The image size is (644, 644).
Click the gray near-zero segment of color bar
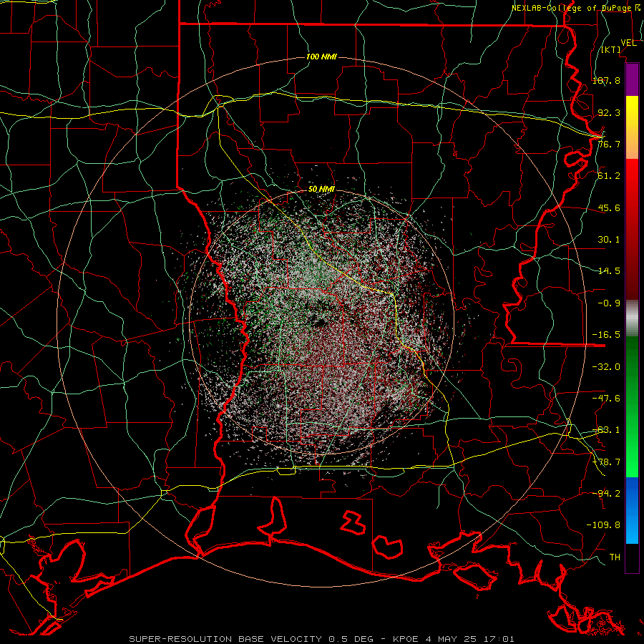point(632,318)
